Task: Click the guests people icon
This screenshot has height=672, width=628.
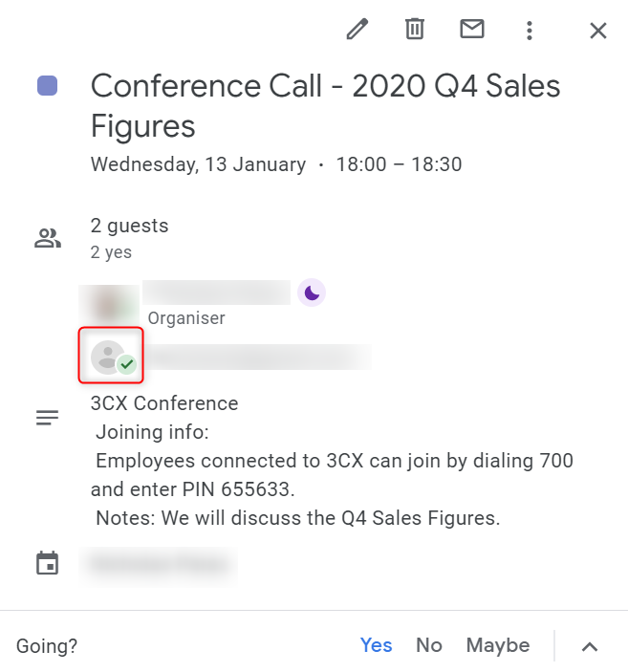Action: tap(48, 238)
